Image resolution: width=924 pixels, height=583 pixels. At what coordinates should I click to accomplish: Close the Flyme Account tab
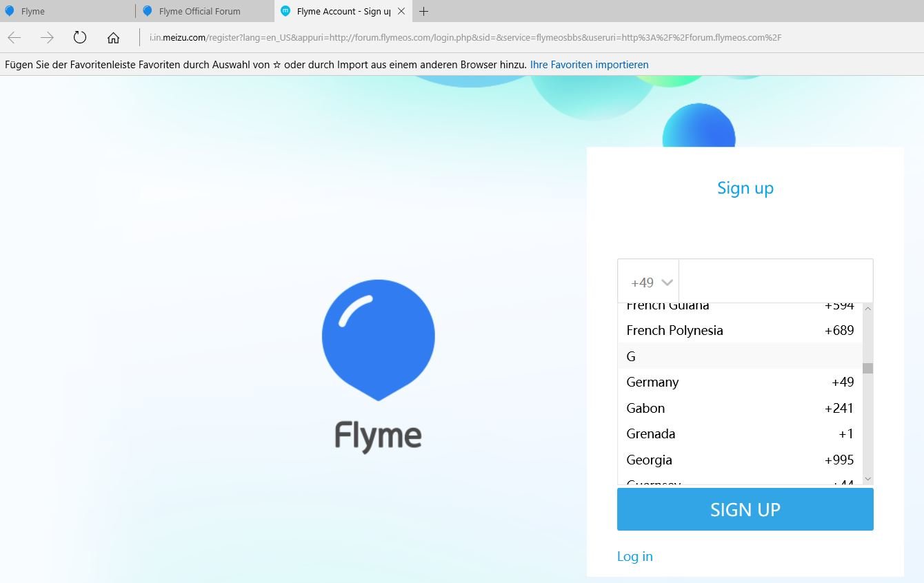401,11
